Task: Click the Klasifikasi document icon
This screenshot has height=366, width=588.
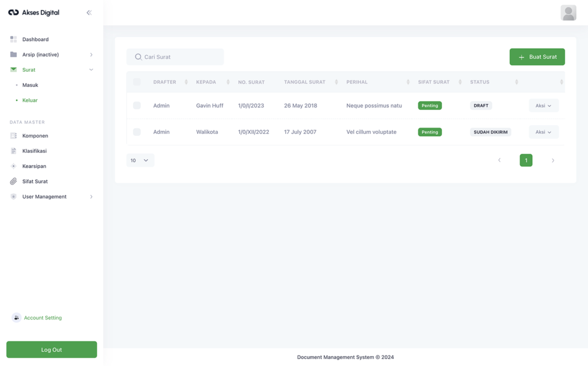Action: 13,151
